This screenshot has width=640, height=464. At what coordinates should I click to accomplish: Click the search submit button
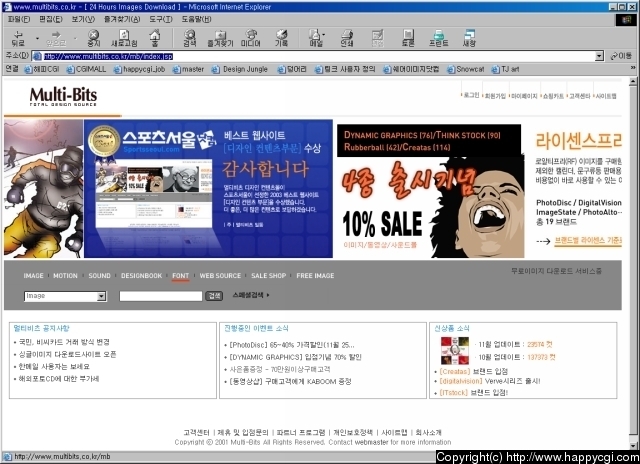[214, 296]
